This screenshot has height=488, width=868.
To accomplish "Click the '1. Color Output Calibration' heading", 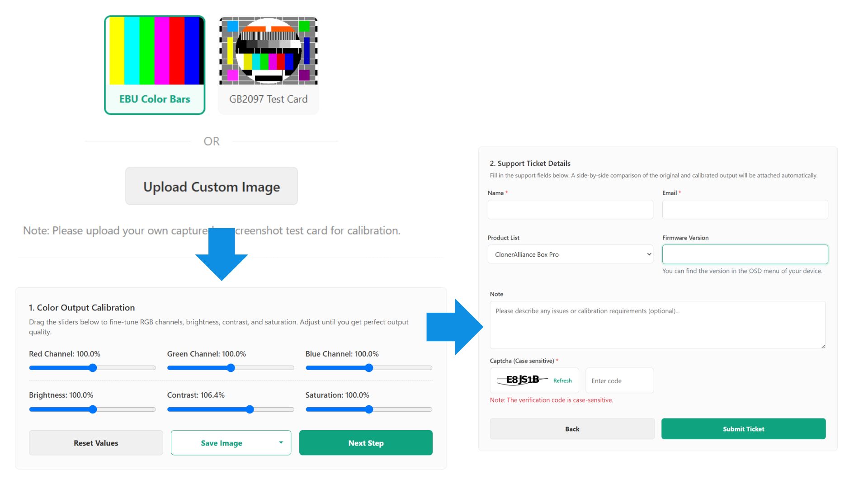I will 82,308.
